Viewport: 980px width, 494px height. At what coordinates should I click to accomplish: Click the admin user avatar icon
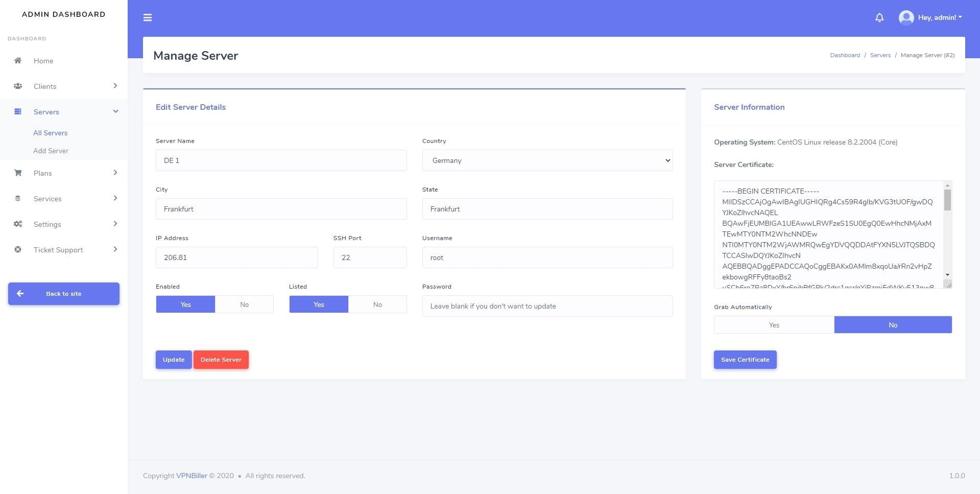pos(906,17)
